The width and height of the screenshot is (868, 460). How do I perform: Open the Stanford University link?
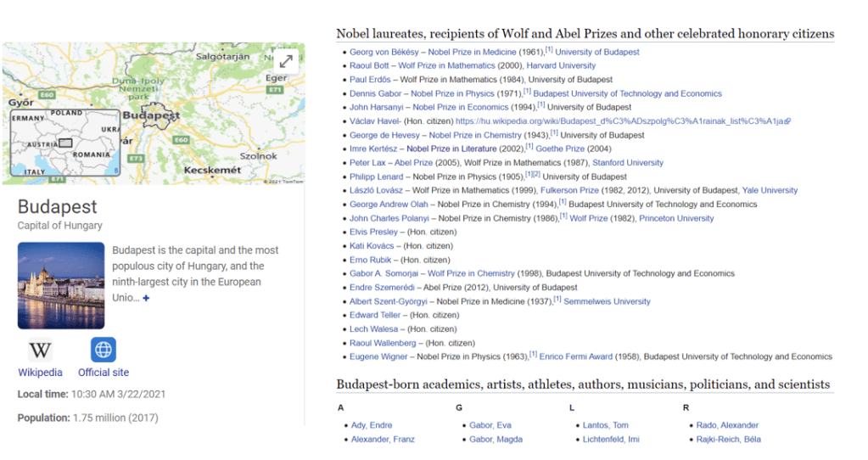(627, 163)
